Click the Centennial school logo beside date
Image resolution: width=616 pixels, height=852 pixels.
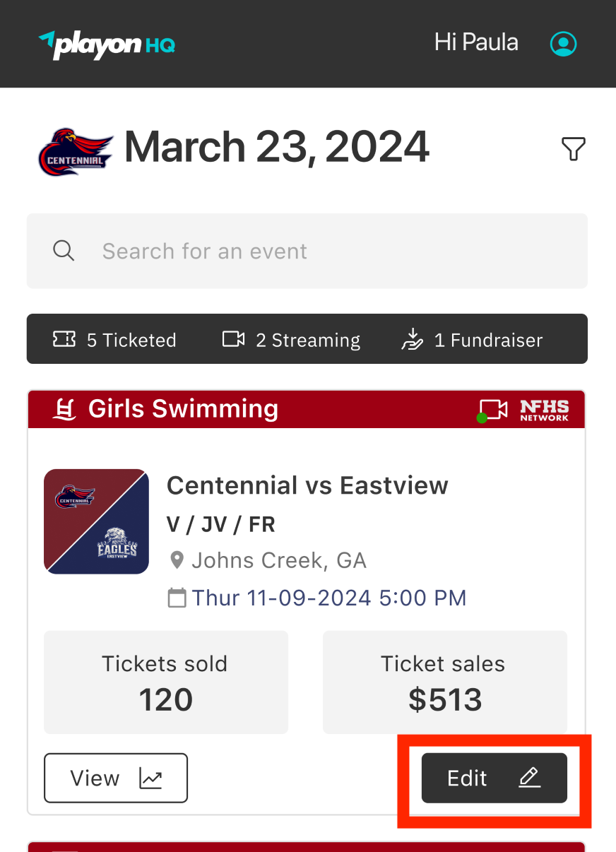click(x=75, y=150)
